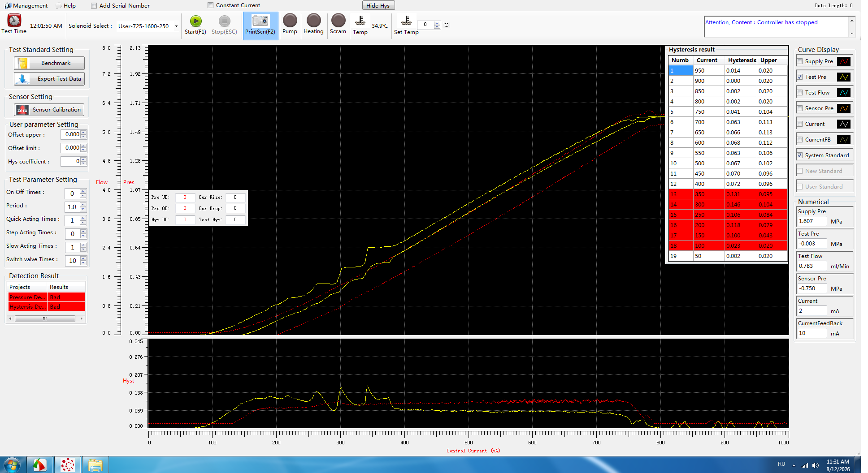Click the PrintScn(F2) camera icon
This screenshot has height=473, width=868.
(x=260, y=21)
